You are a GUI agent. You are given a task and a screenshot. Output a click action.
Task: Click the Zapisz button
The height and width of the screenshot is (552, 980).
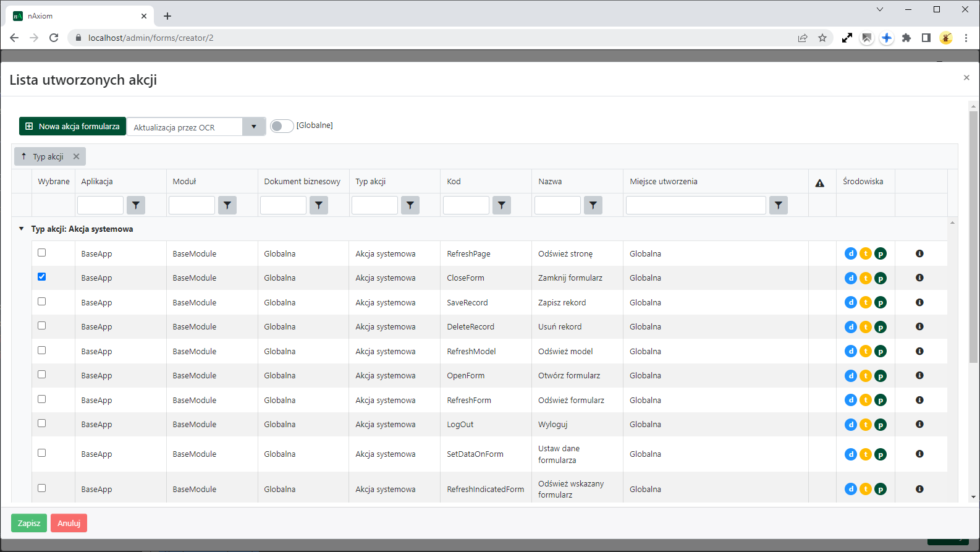pyautogui.click(x=29, y=523)
